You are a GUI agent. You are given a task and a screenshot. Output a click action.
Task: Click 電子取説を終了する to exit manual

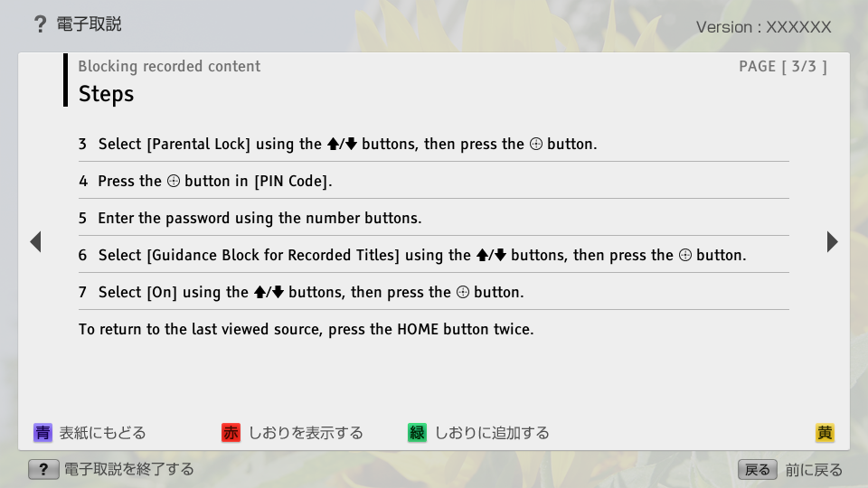[127, 470]
